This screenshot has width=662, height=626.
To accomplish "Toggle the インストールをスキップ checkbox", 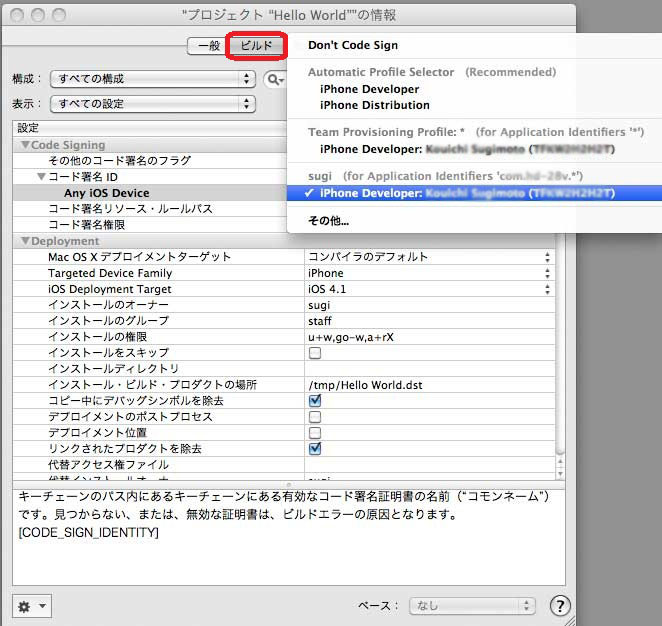I will (315, 353).
